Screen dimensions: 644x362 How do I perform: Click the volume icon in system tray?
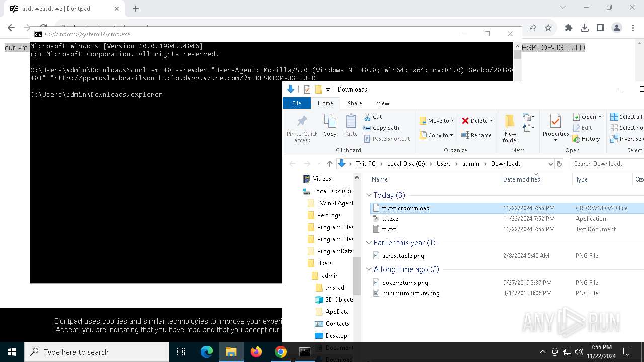click(x=579, y=352)
